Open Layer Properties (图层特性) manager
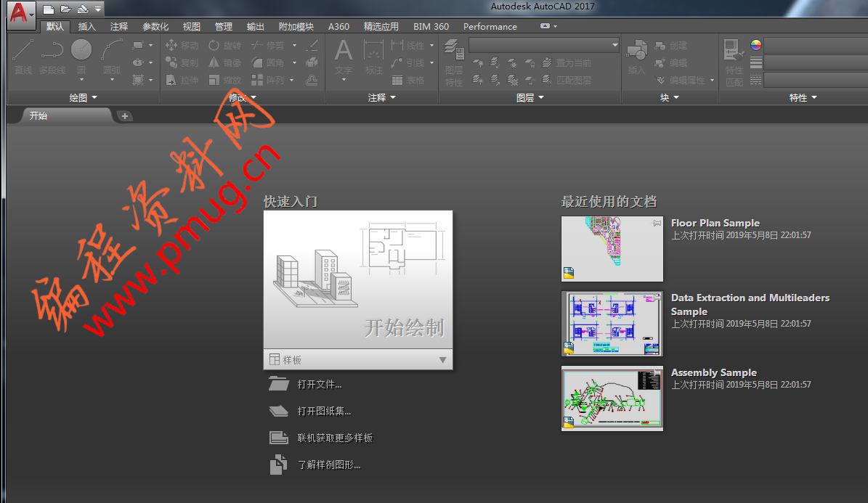Image resolution: width=868 pixels, height=503 pixels. [x=454, y=62]
